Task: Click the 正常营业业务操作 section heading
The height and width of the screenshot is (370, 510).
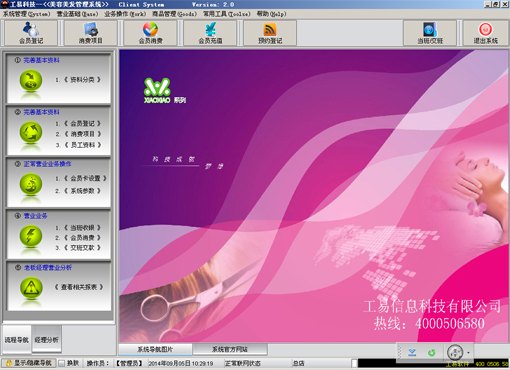Action: [47, 164]
